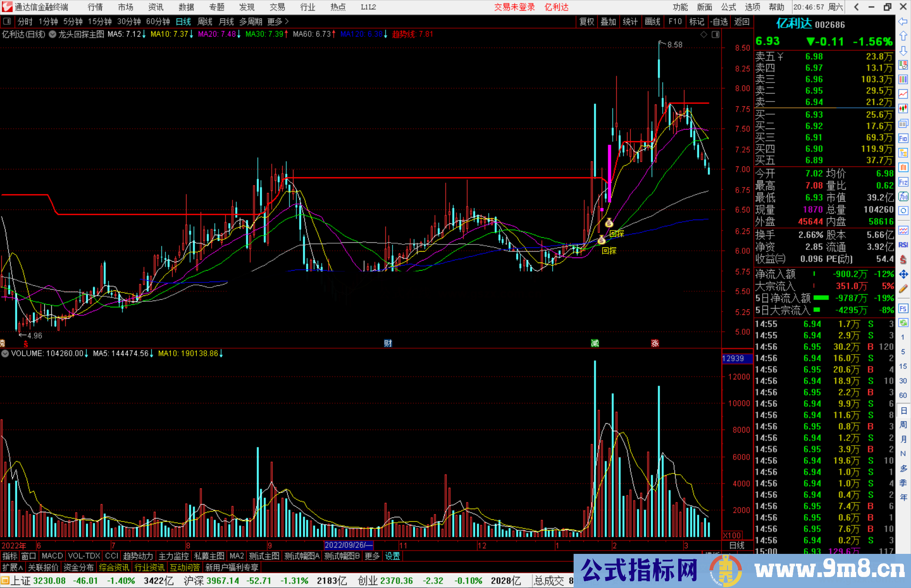The image size is (911, 588).
Task: Click the f(x) formula icon in sidebar
Action: pos(903,196)
